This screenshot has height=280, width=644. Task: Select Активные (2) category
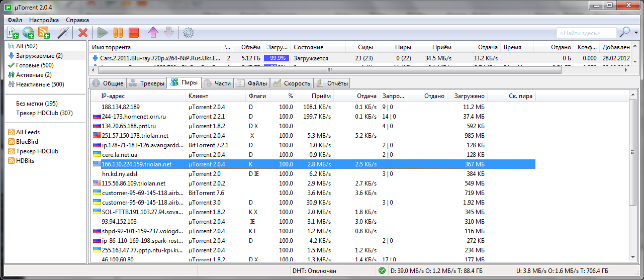(x=33, y=75)
